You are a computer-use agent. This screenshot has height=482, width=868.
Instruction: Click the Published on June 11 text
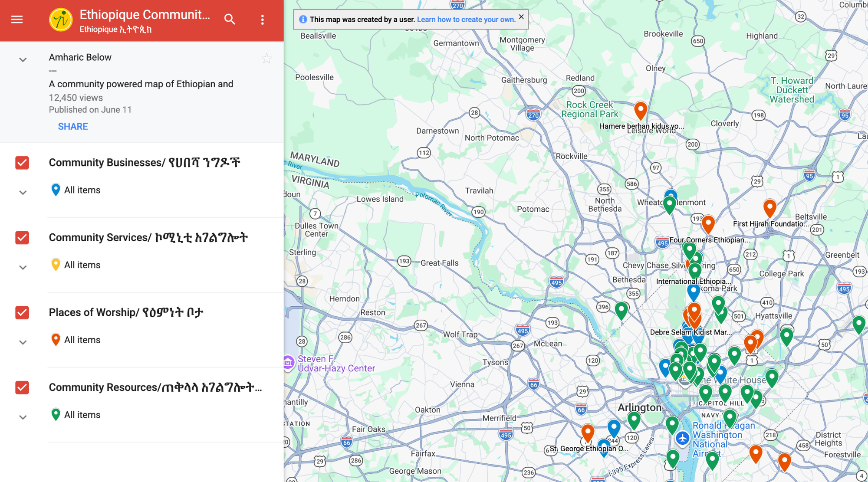point(90,110)
